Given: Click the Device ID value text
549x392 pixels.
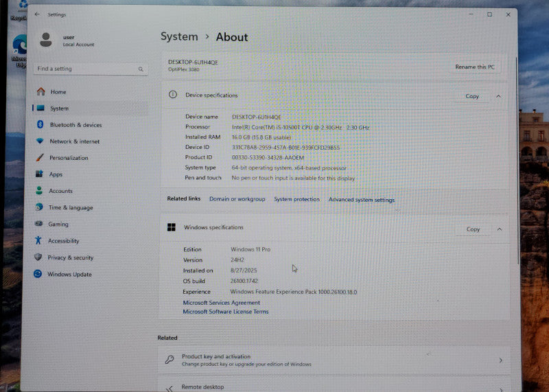Looking at the screenshot, I should (x=285, y=148).
